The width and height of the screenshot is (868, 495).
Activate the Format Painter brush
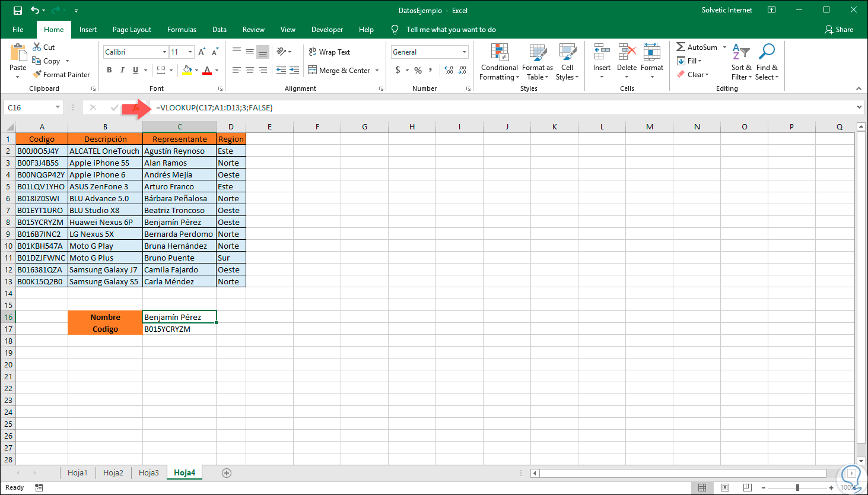[x=62, y=75]
